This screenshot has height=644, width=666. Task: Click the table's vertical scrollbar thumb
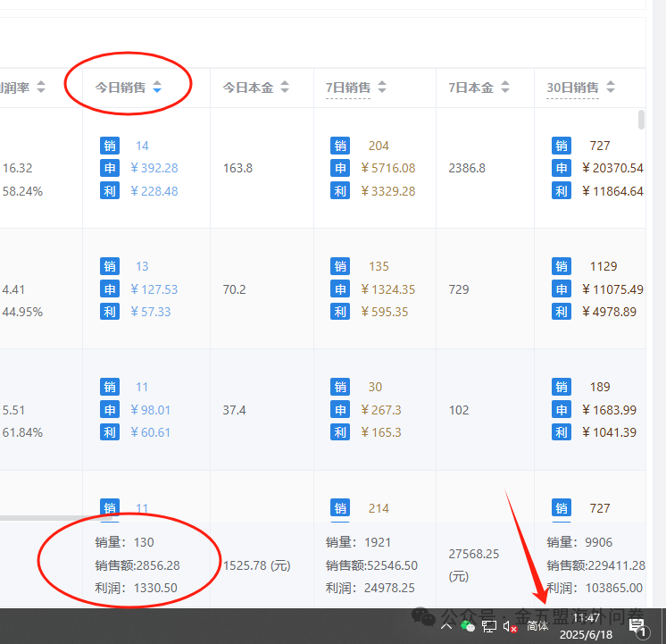pos(641,120)
